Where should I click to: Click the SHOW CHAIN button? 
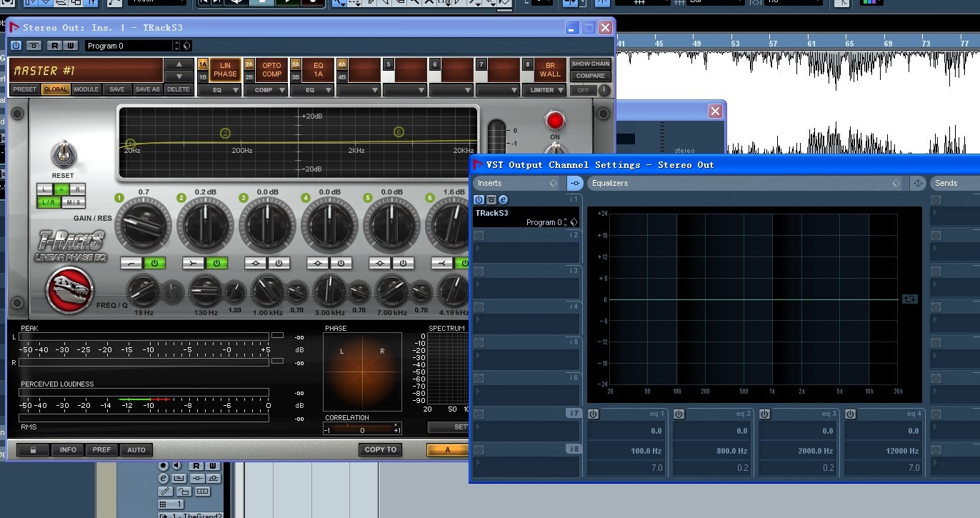(591, 64)
